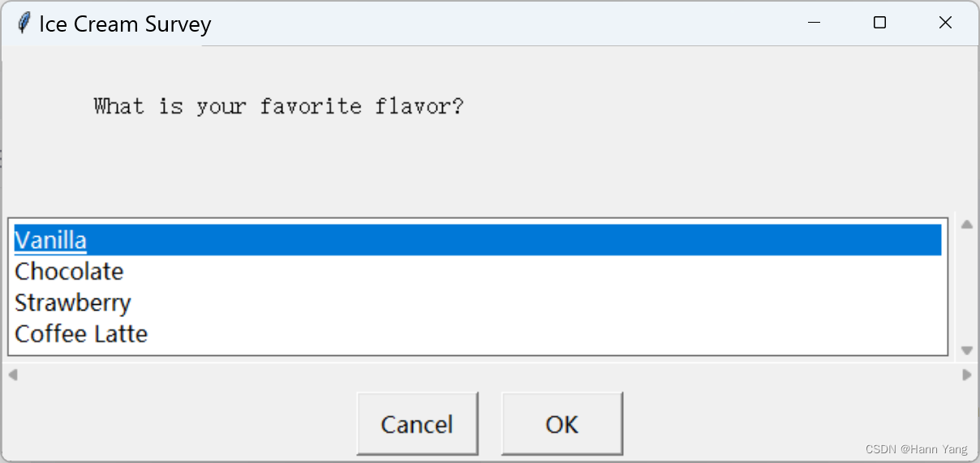Image resolution: width=980 pixels, height=463 pixels.
Task: Maximize the Ice Cream Survey window
Action: 879,23
